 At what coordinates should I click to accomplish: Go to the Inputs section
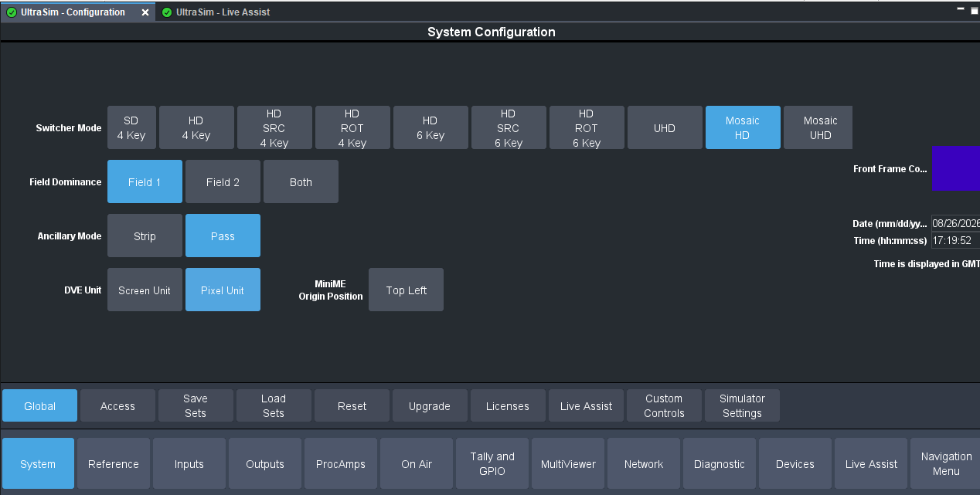[x=189, y=463]
